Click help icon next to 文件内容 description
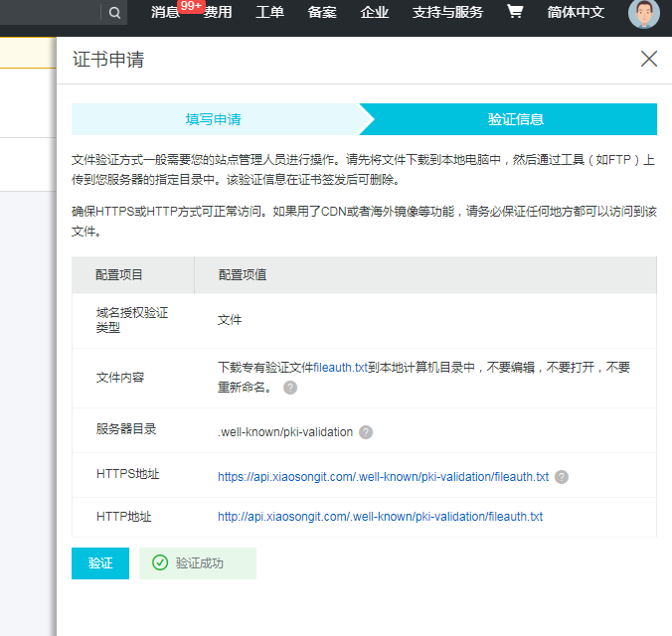 click(290, 388)
